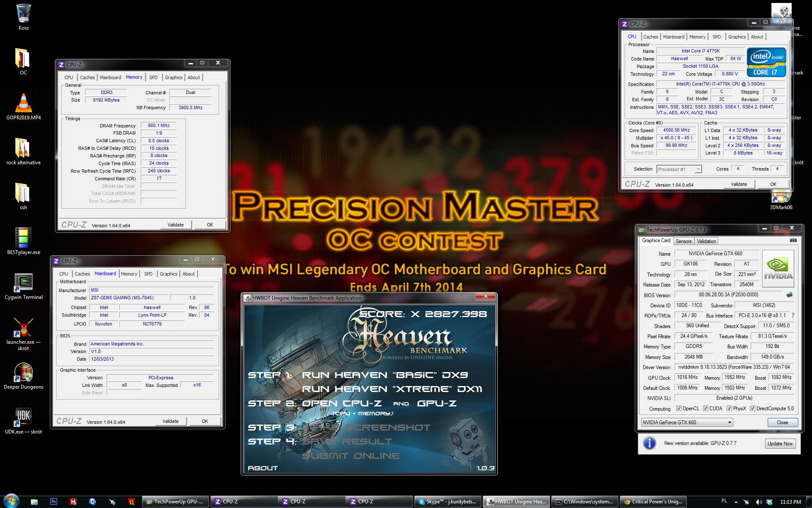Open the Mainboard tab in the CPU-Z window showing Intel Core i7 4770K

[673, 37]
